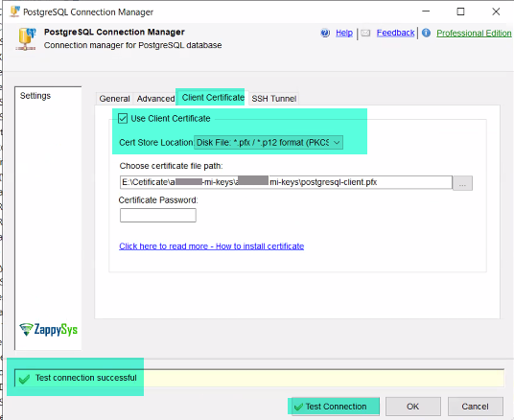The height and width of the screenshot is (420, 514).
Task: Click the Certificate Password field
Action: [x=158, y=216]
